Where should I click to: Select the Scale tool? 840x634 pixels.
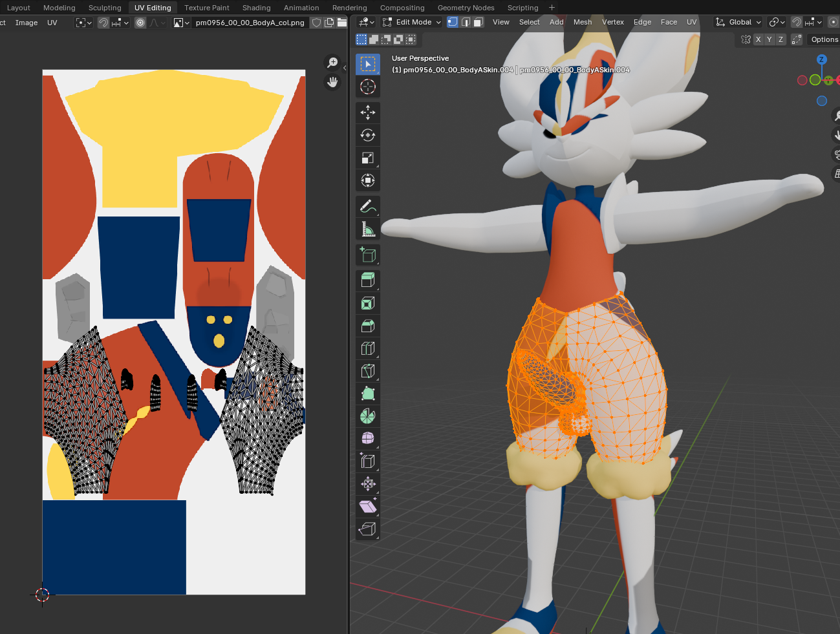coord(368,158)
